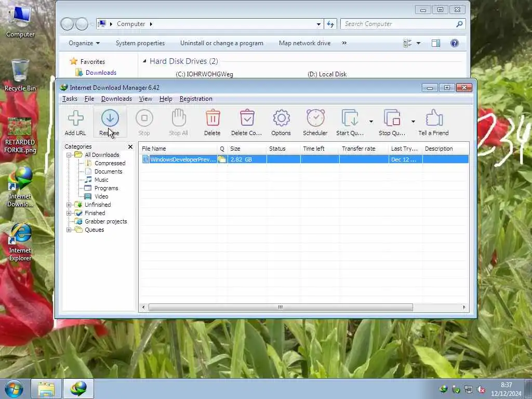This screenshot has height=399, width=532.
Task: Click the scroll right arrow in IDM list
Action: click(x=464, y=308)
